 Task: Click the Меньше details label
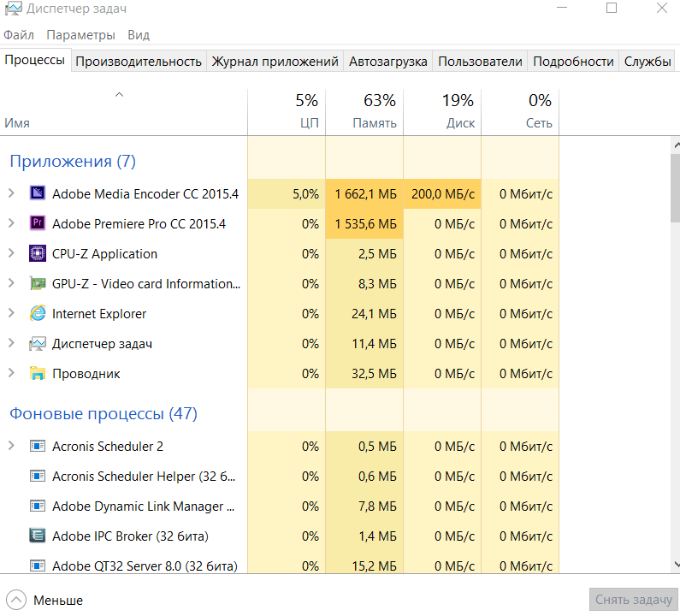click(58, 601)
